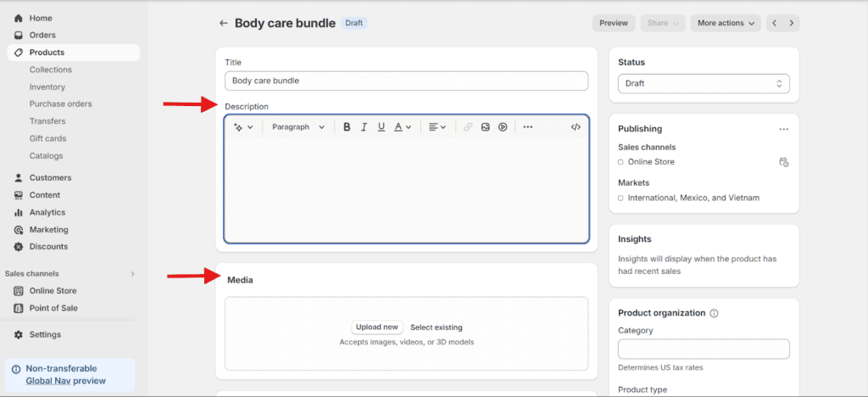The image size is (868, 397).
Task: Navigate to Collections under Products
Action: pos(51,70)
